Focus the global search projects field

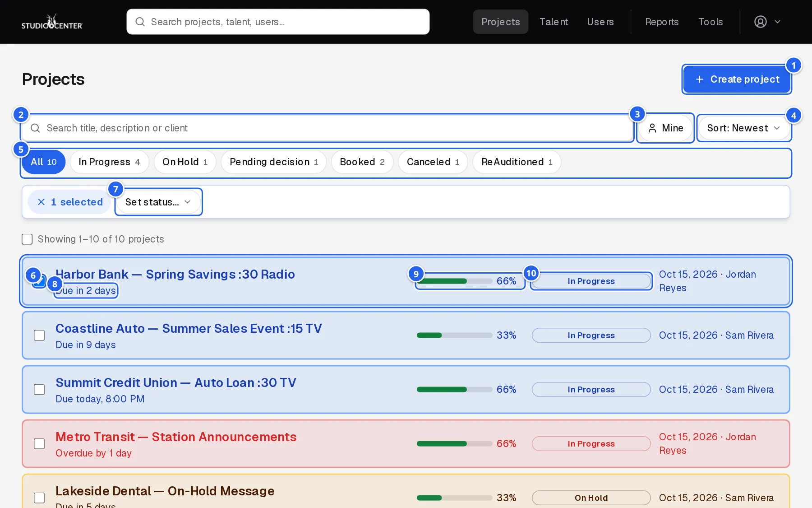[x=278, y=22]
